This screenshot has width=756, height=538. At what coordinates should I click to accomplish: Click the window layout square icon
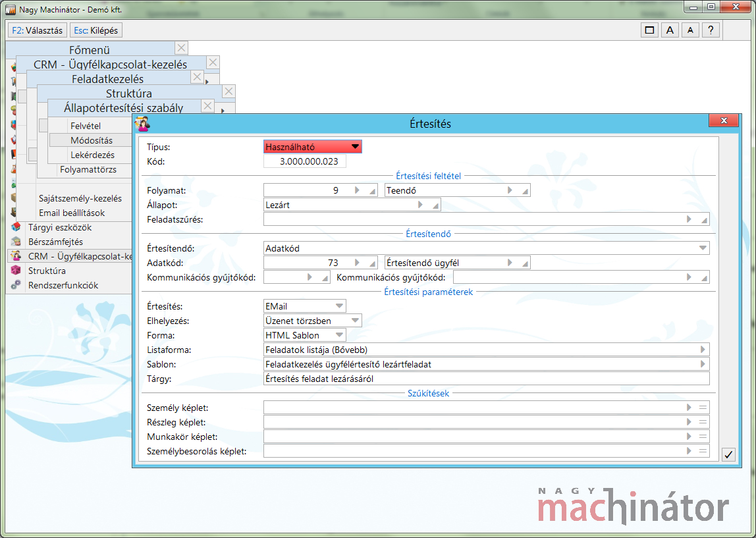pyautogui.click(x=649, y=30)
